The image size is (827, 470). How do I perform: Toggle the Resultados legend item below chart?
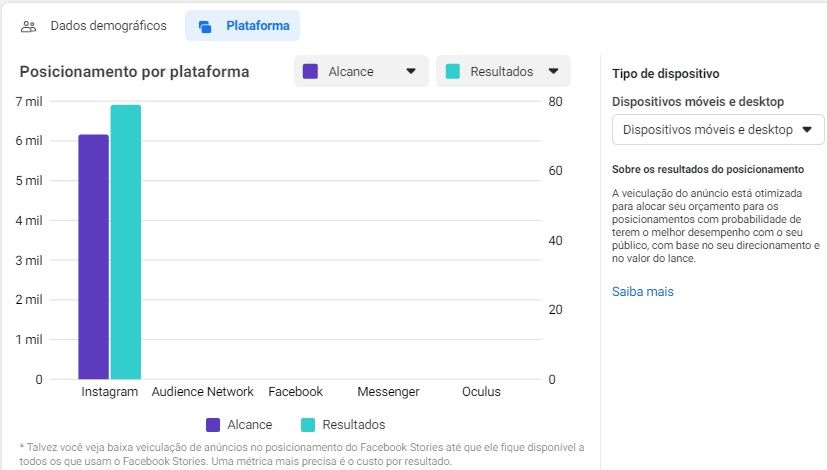coord(343,425)
